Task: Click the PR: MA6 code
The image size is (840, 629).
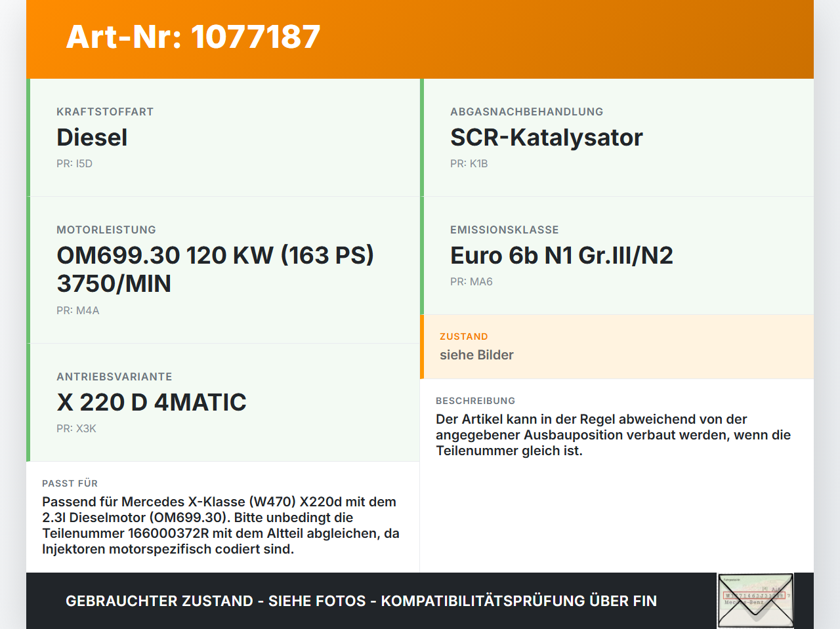Action: click(x=471, y=282)
